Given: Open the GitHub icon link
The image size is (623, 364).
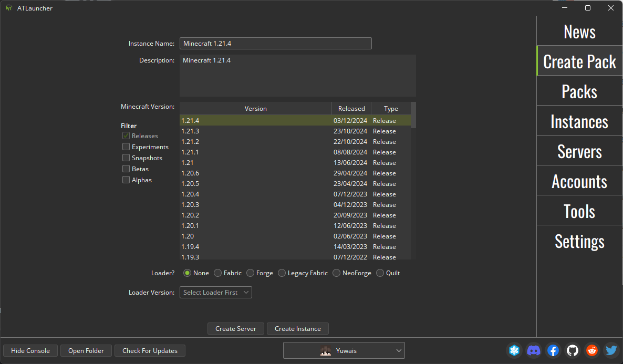Looking at the screenshot, I should point(573,350).
